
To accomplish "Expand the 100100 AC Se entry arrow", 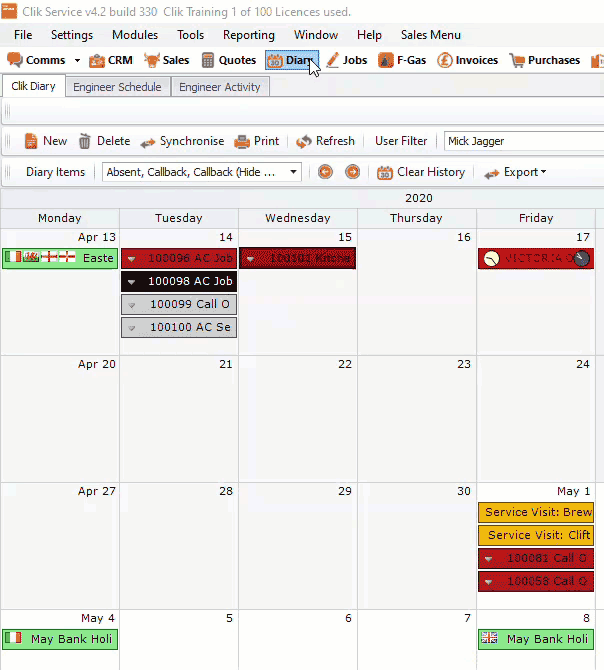I will [132, 328].
